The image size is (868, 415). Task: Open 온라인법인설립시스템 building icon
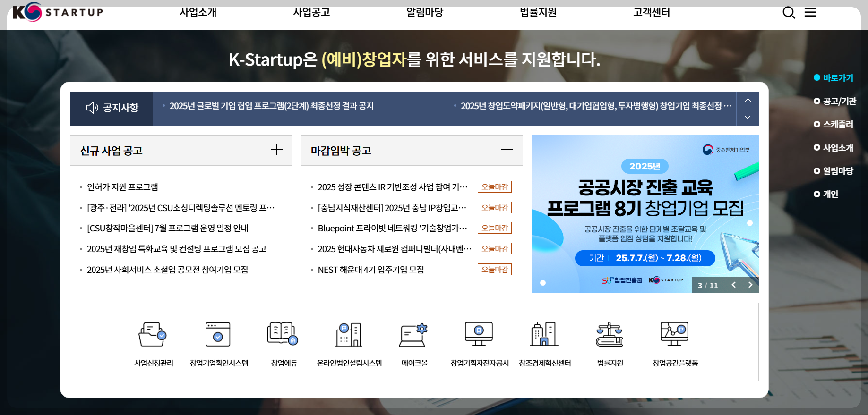pyautogui.click(x=348, y=334)
